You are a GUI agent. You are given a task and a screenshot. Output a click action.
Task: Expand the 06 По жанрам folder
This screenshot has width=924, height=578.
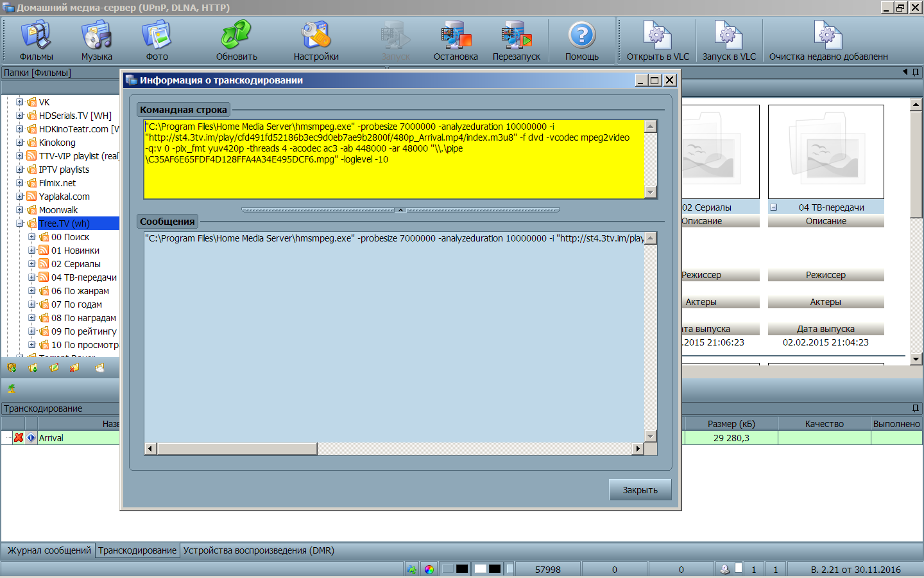pos(32,291)
